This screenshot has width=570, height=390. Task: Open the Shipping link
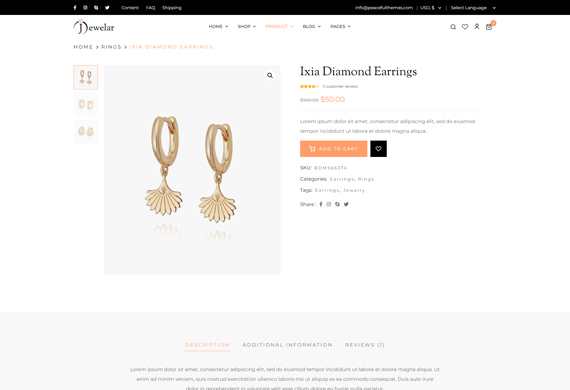pyautogui.click(x=172, y=8)
